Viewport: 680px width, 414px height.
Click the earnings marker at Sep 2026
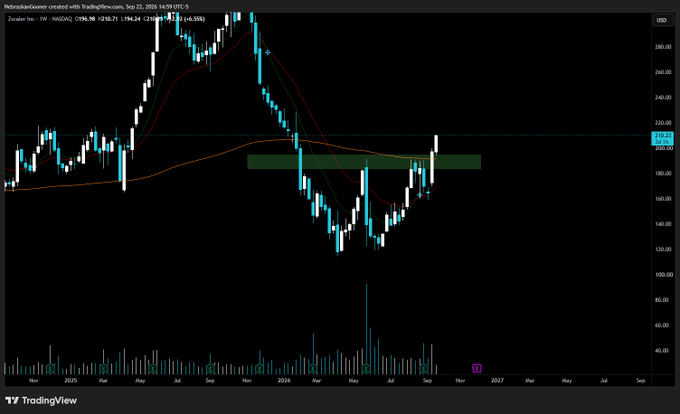pos(424,369)
